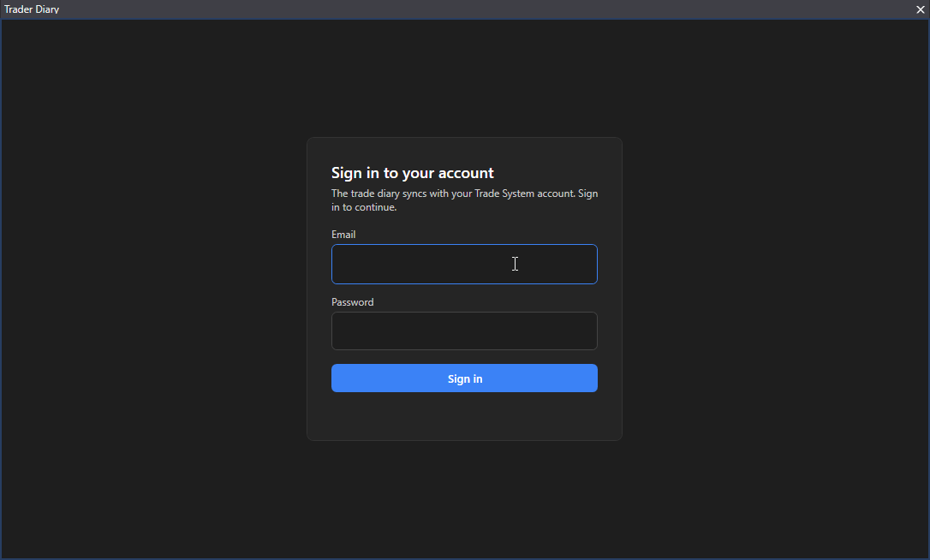
Task: Select the 'Email' field label
Action: [343, 235]
